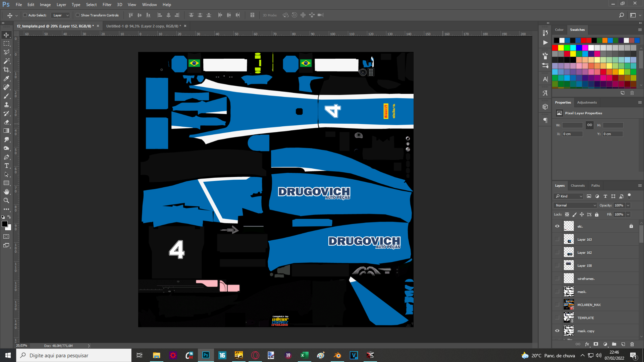The height and width of the screenshot is (362, 644).
Task: Select the Path Selection tool
Action: click(6, 174)
